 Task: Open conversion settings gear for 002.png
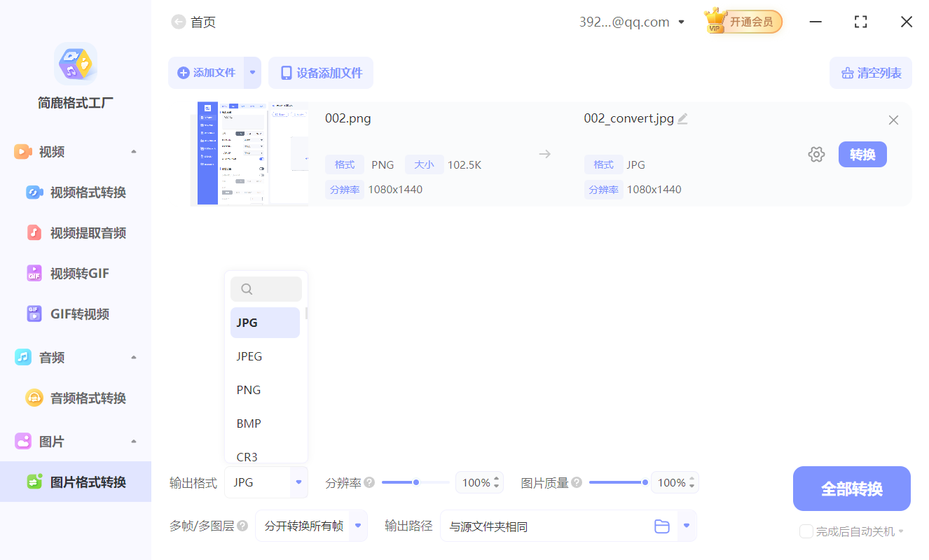click(x=816, y=154)
